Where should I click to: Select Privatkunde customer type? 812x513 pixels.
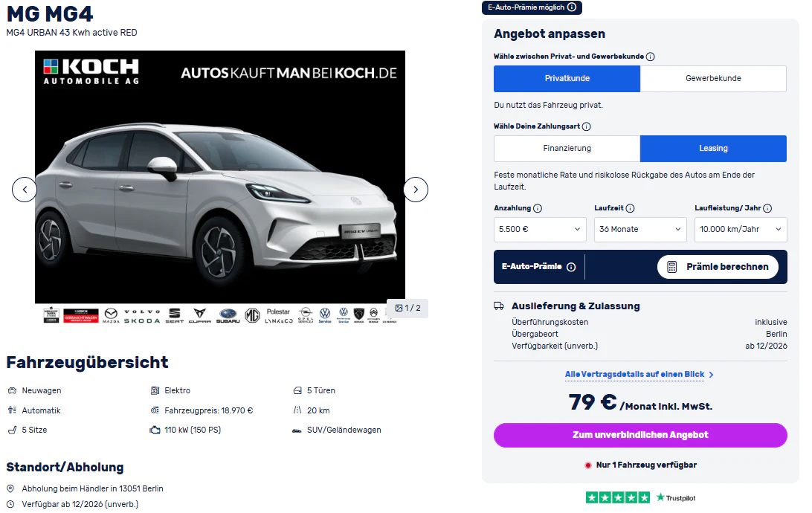[x=567, y=79]
